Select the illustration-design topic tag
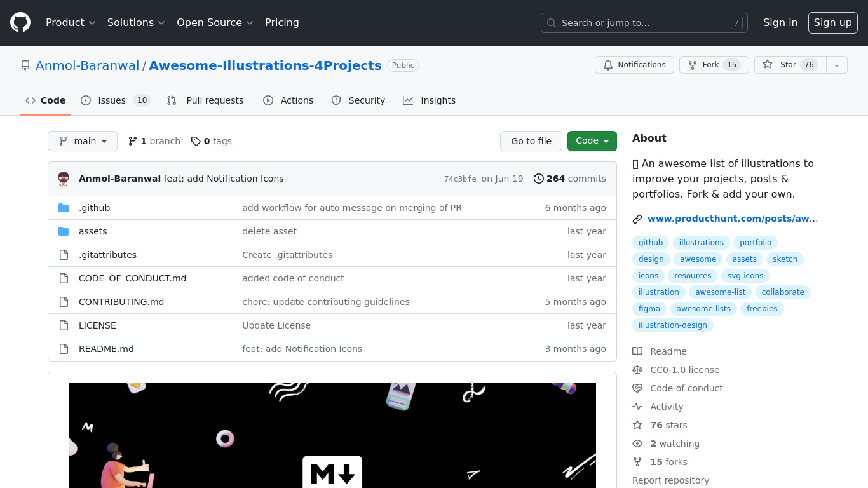Viewport: 868px width, 488px height. [x=672, y=325]
